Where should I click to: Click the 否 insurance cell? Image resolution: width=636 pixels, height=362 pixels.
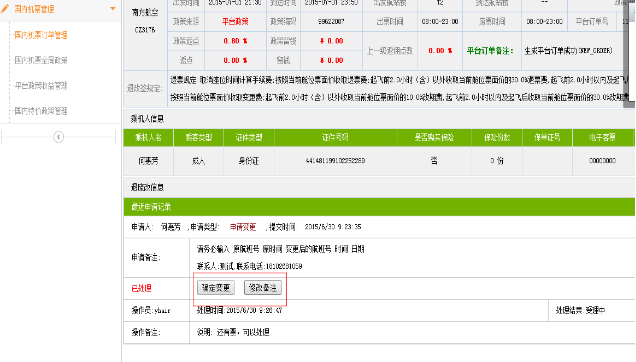(x=434, y=161)
